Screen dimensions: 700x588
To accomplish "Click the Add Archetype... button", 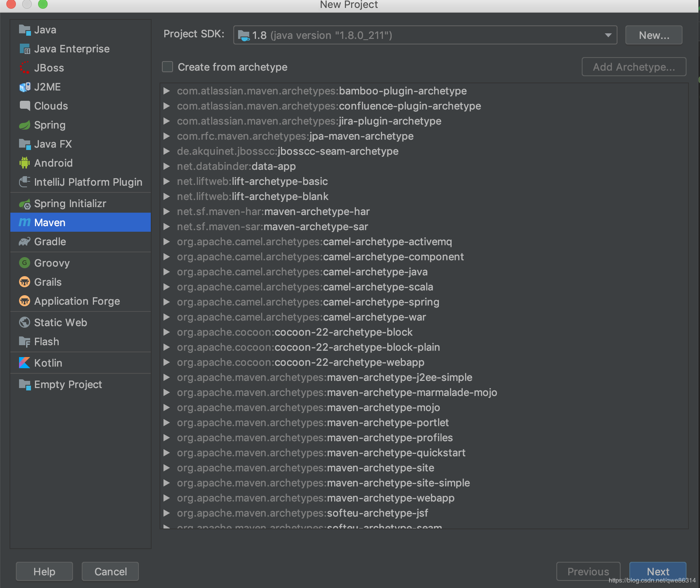I will (x=634, y=67).
